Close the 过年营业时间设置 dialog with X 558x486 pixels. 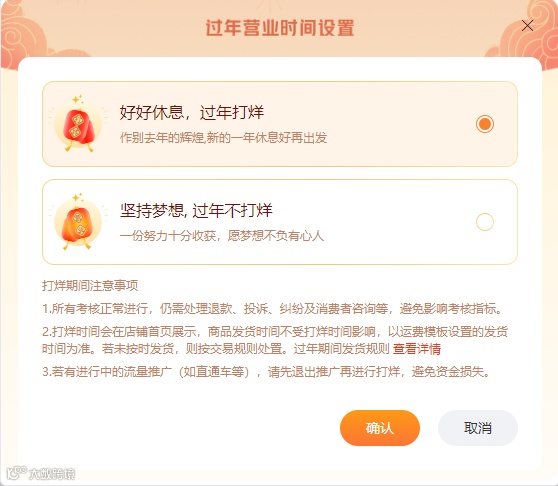pyautogui.click(x=527, y=26)
